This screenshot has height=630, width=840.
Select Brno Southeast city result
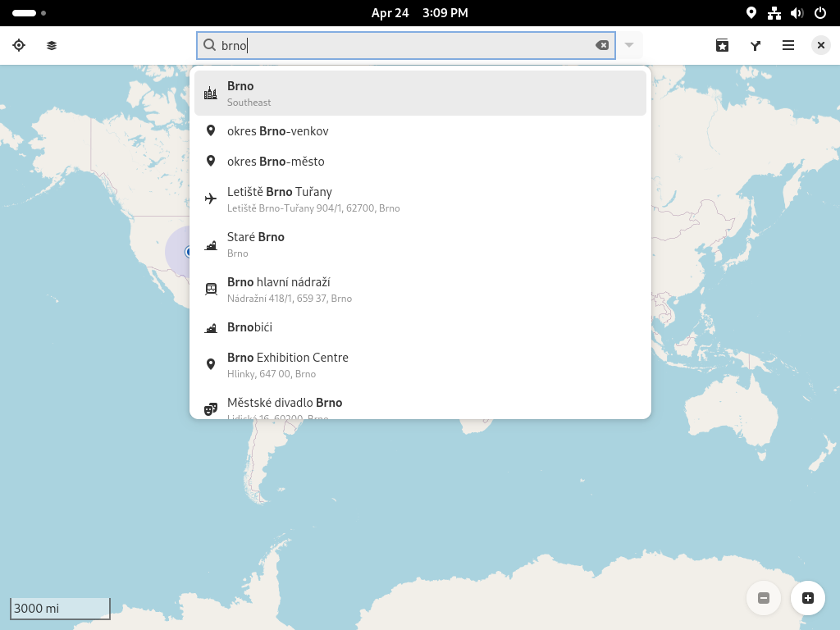(420, 94)
